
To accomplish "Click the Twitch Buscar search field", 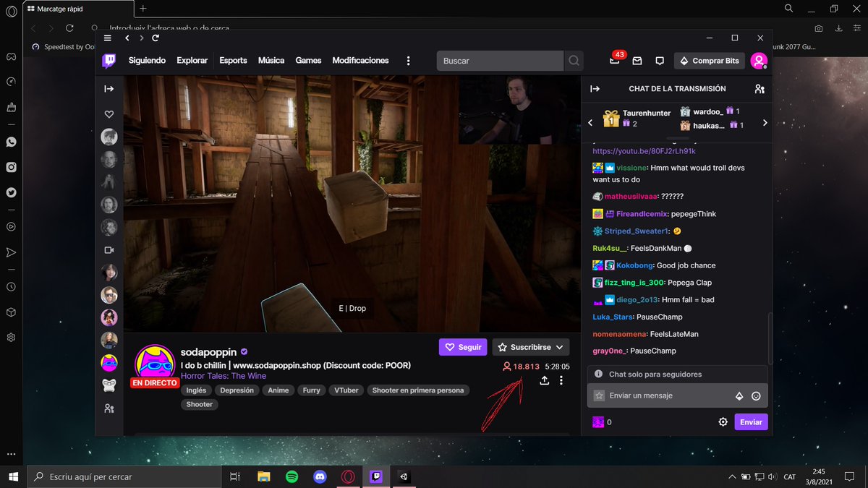I will point(500,61).
